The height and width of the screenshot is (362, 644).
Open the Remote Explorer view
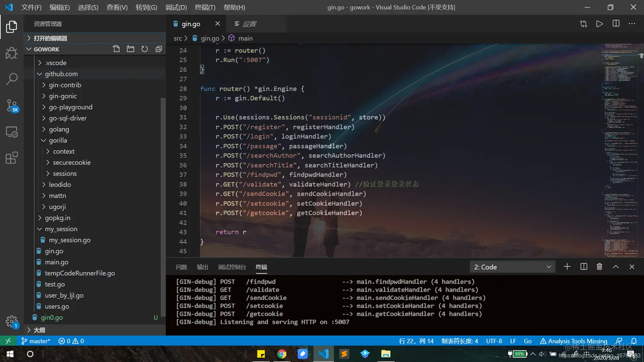tap(11, 132)
